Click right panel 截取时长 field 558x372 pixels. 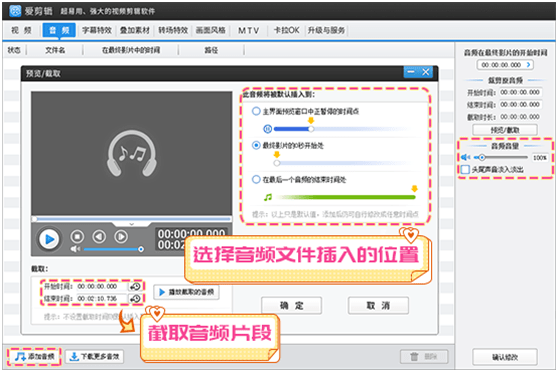[520, 117]
